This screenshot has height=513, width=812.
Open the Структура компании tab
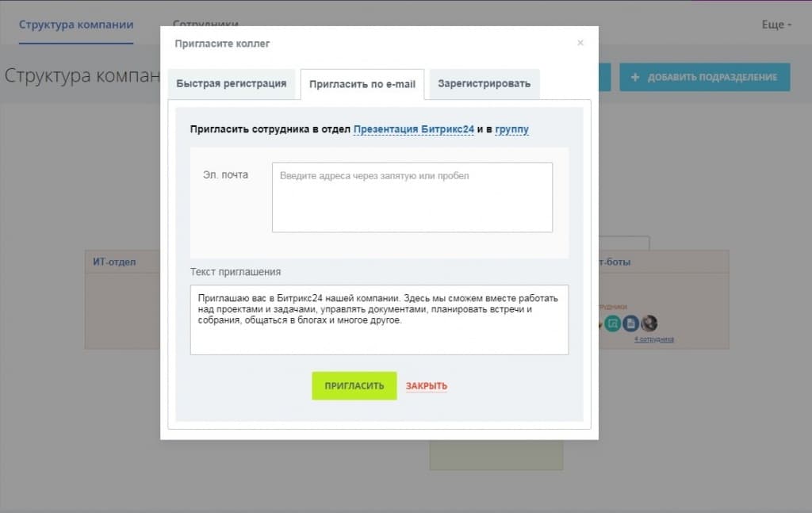point(76,25)
